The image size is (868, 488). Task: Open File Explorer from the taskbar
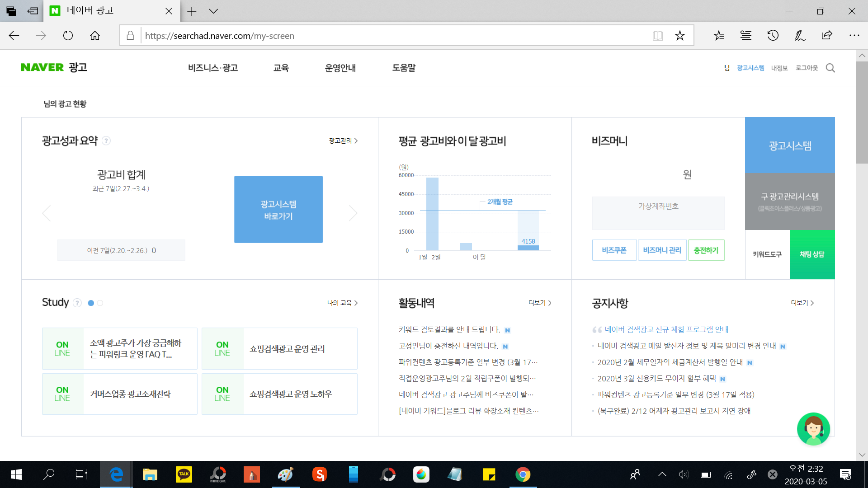point(150,474)
